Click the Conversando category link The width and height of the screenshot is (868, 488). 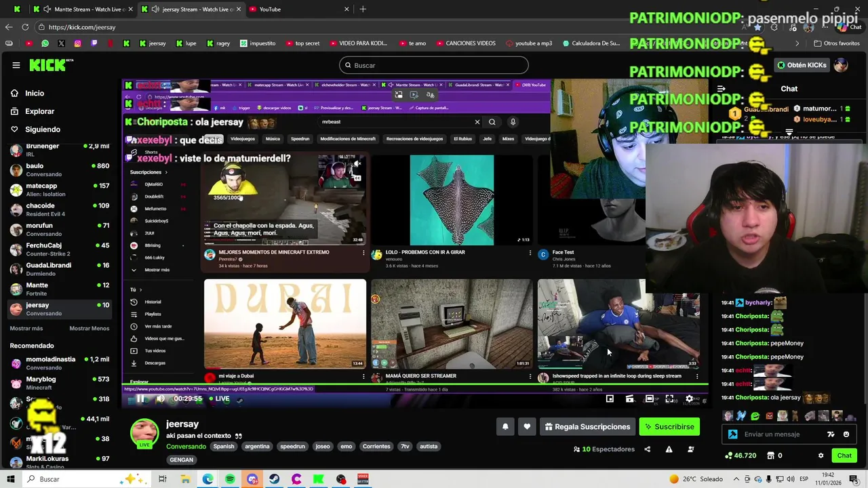click(186, 447)
